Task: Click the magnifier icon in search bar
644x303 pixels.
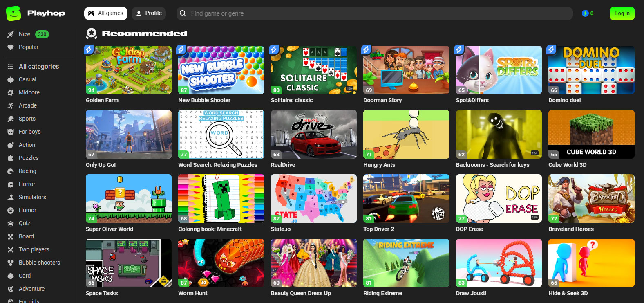Action: click(183, 13)
